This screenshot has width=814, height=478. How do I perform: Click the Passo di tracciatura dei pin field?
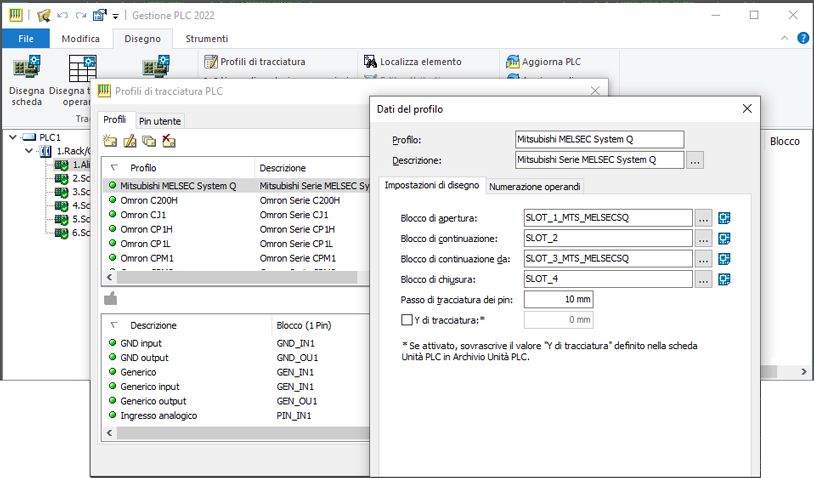pyautogui.click(x=558, y=299)
